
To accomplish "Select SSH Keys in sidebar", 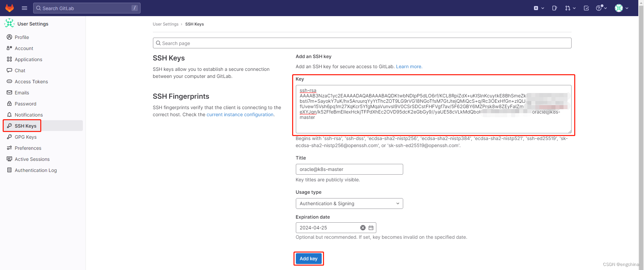I will (x=43, y=126).
